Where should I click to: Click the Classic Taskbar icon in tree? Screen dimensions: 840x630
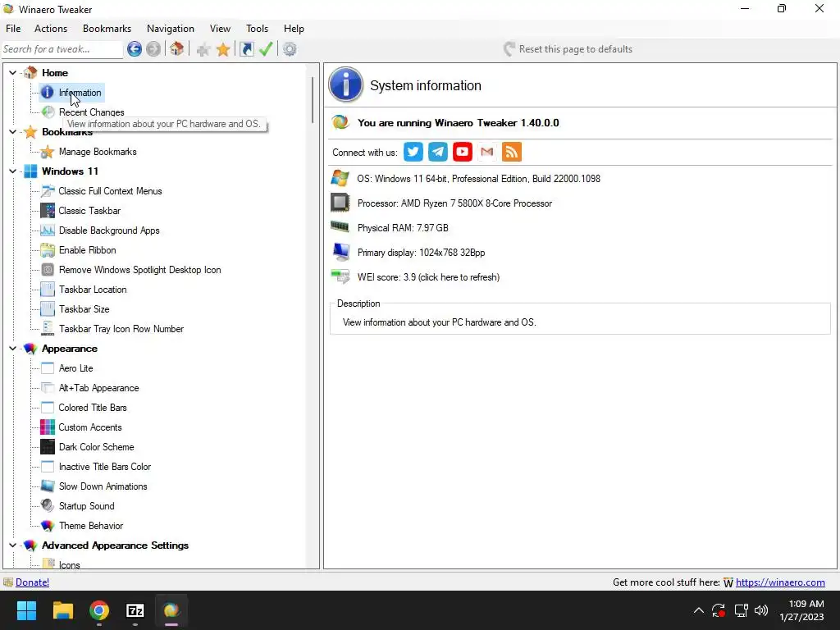pyautogui.click(x=48, y=211)
